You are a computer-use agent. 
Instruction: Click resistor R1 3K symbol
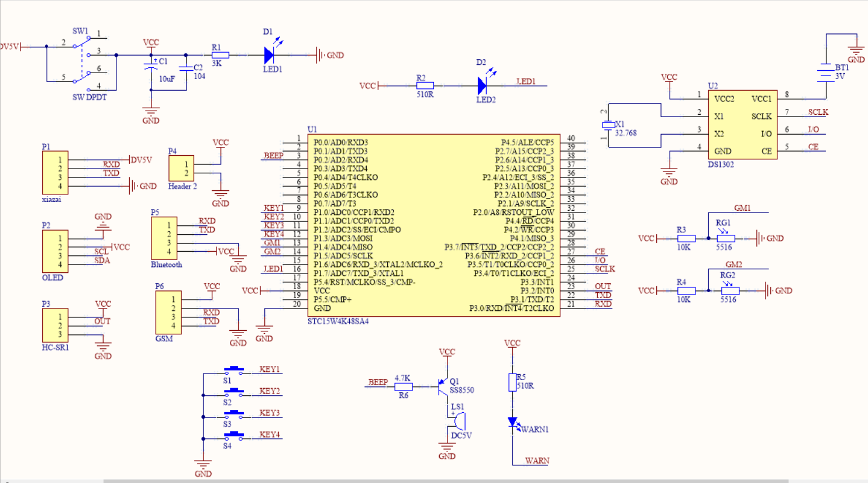point(221,55)
